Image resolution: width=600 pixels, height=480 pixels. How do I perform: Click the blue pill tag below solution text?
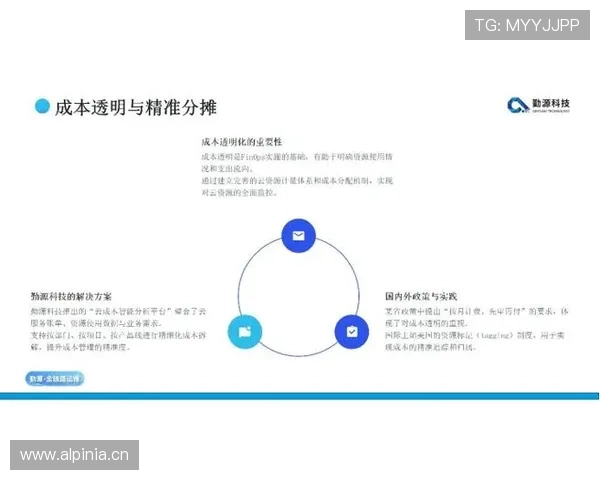tap(55, 379)
